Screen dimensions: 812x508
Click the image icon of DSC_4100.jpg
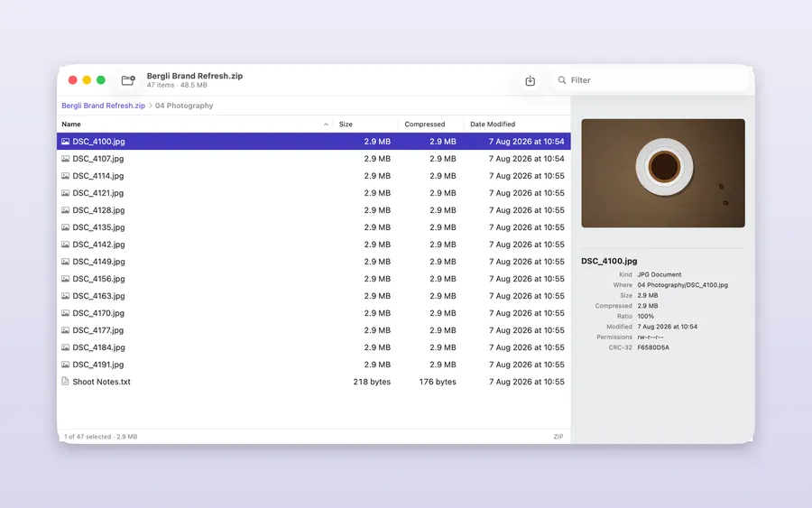65,142
